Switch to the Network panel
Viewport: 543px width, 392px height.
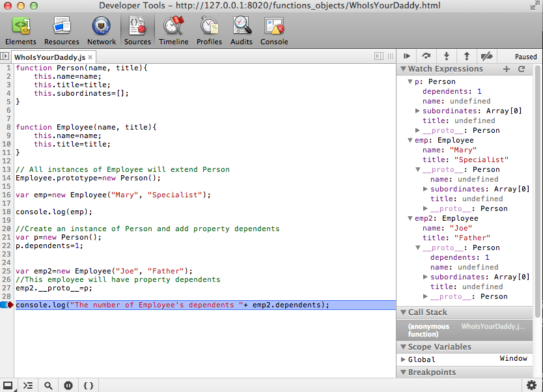[102, 31]
